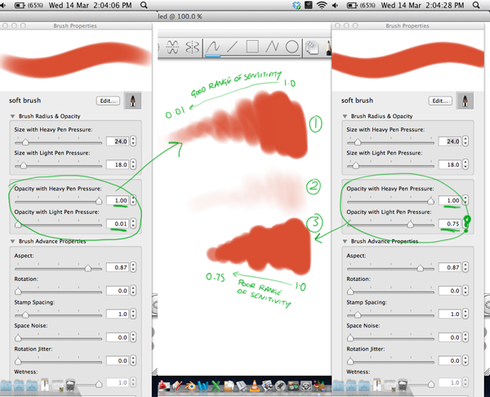490x397 pixels.
Task: Click right panel 18.0 size stepper
Action: click(x=465, y=164)
